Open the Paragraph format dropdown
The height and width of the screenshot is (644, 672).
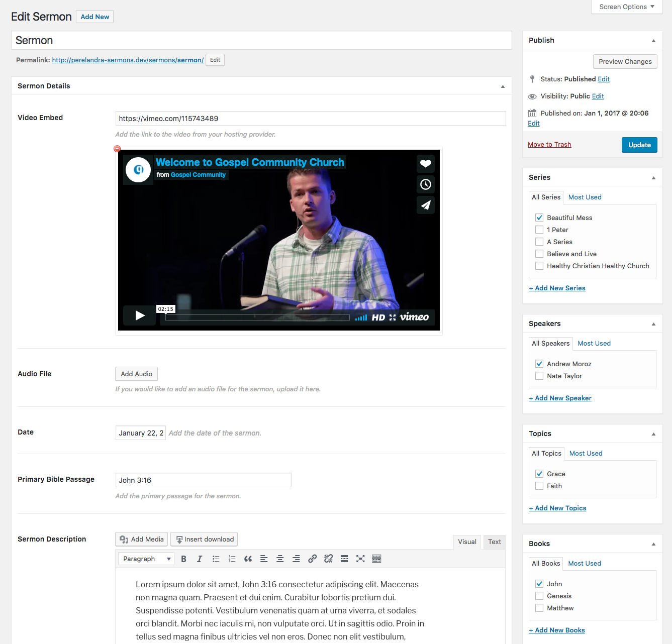click(x=146, y=559)
